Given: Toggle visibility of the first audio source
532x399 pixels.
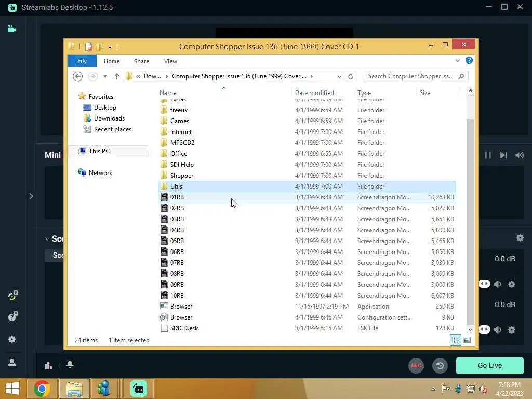Looking at the screenshot, I should tap(485, 284).
